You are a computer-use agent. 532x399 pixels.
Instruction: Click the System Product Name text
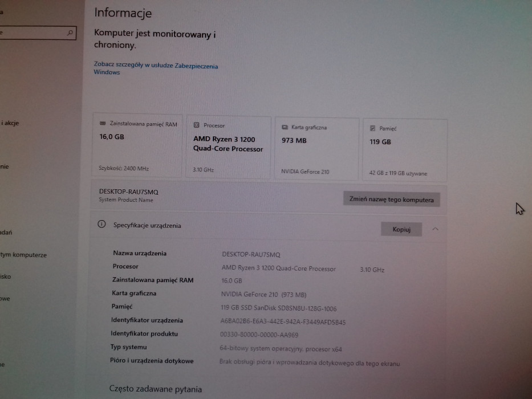pos(126,200)
